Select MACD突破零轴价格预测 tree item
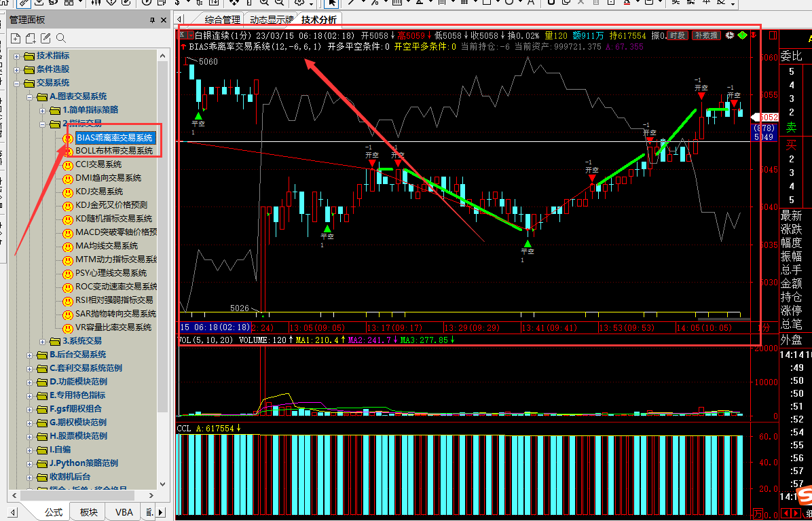The height and width of the screenshot is (521, 812). (116, 232)
